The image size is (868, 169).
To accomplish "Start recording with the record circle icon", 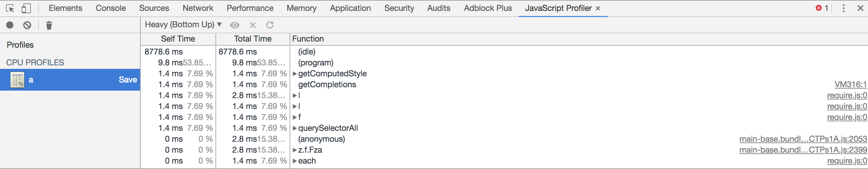I will (10, 25).
